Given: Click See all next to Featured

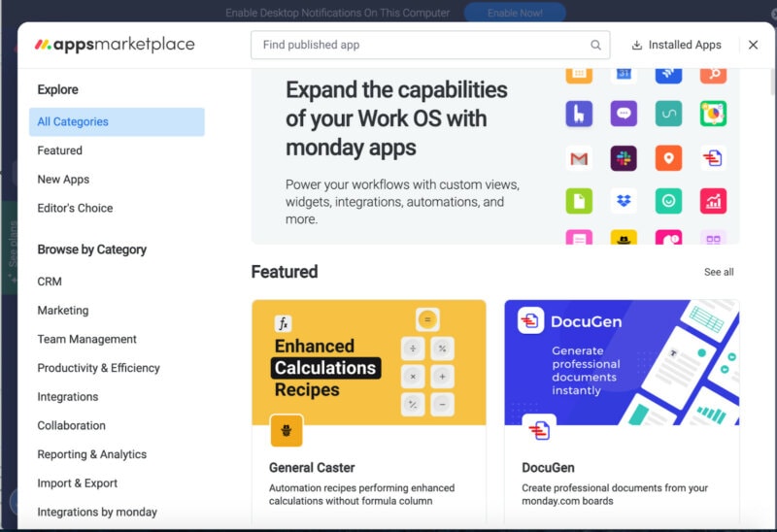Looking at the screenshot, I should click(x=719, y=272).
